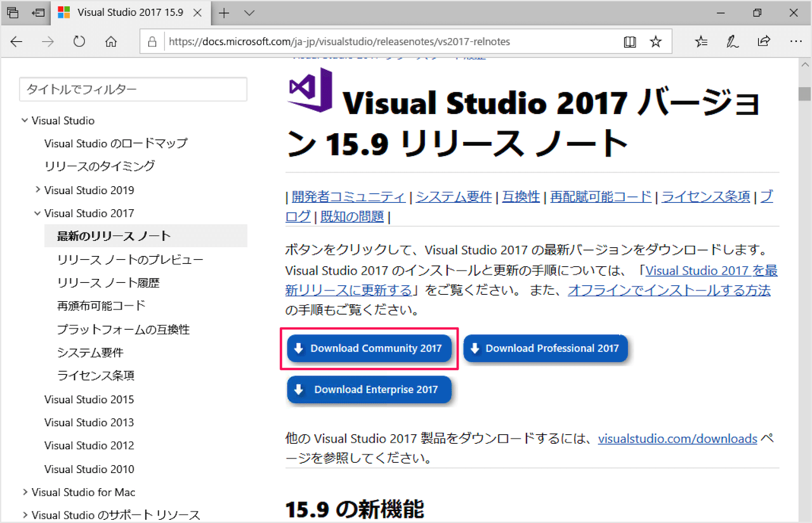The width and height of the screenshot is (812, 523).
Task: Open the visualstudio.com/downloads link
Action: (678, 439)
